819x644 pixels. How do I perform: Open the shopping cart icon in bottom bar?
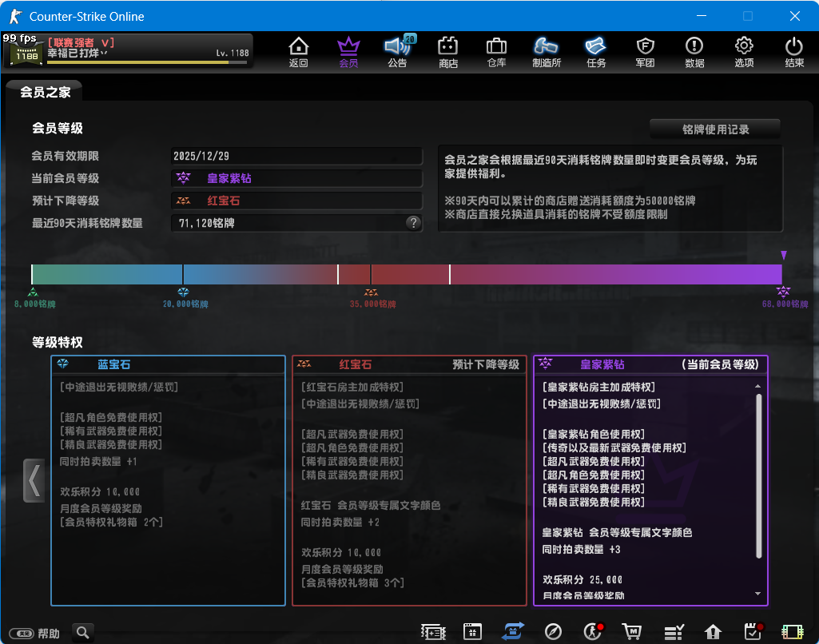click(632, 632)
